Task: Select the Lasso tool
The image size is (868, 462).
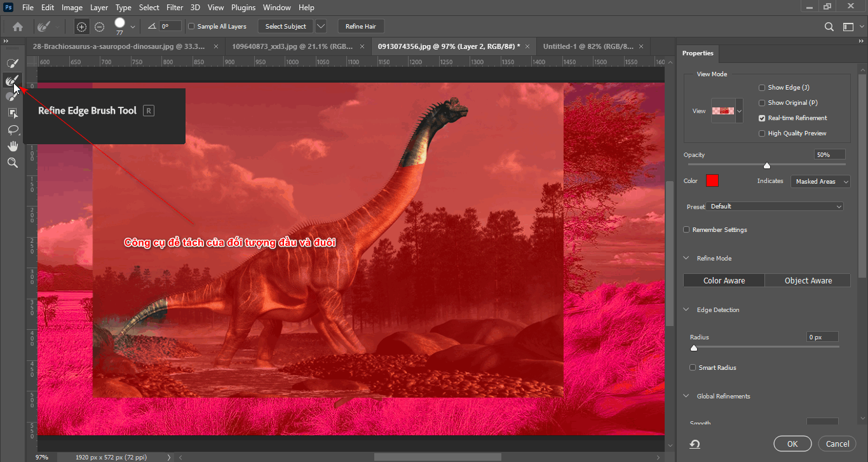Action: tap(12, 130)
